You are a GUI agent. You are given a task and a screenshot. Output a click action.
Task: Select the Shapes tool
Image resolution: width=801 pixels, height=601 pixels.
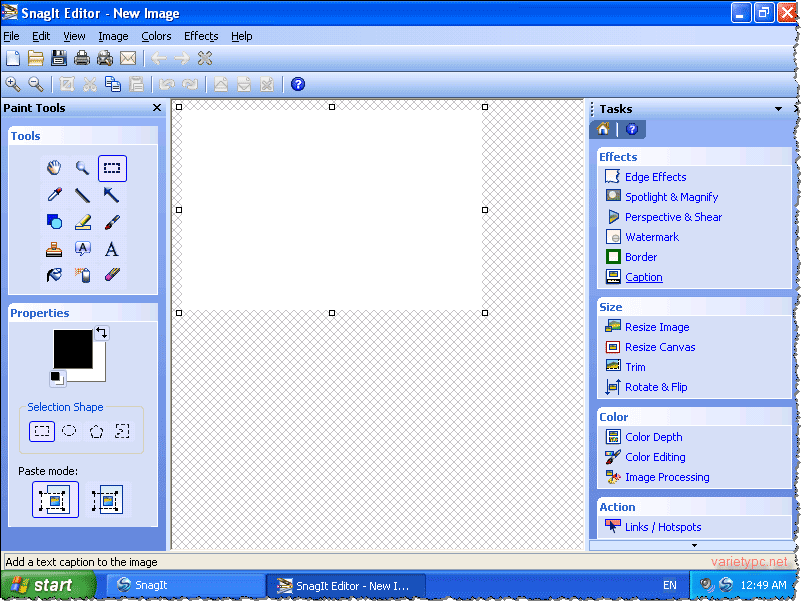click(54, 222)
